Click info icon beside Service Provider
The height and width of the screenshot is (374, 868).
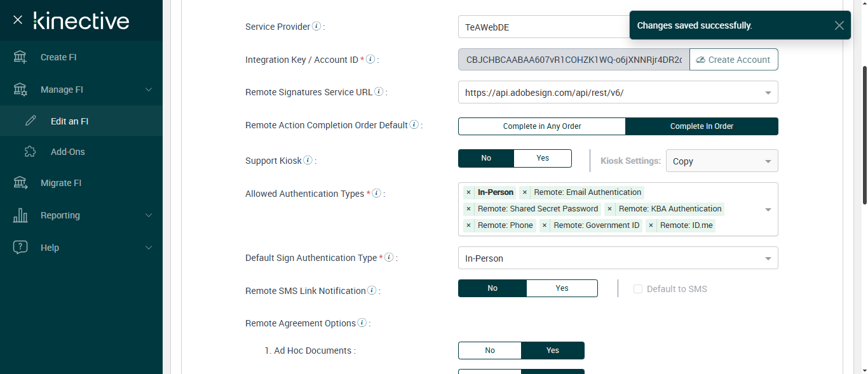317,27
